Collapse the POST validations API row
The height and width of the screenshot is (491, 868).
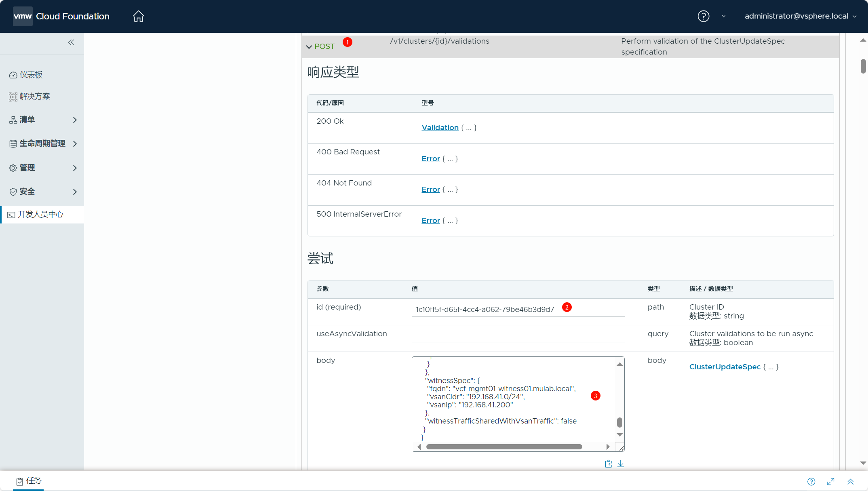(x=309, y=47)
